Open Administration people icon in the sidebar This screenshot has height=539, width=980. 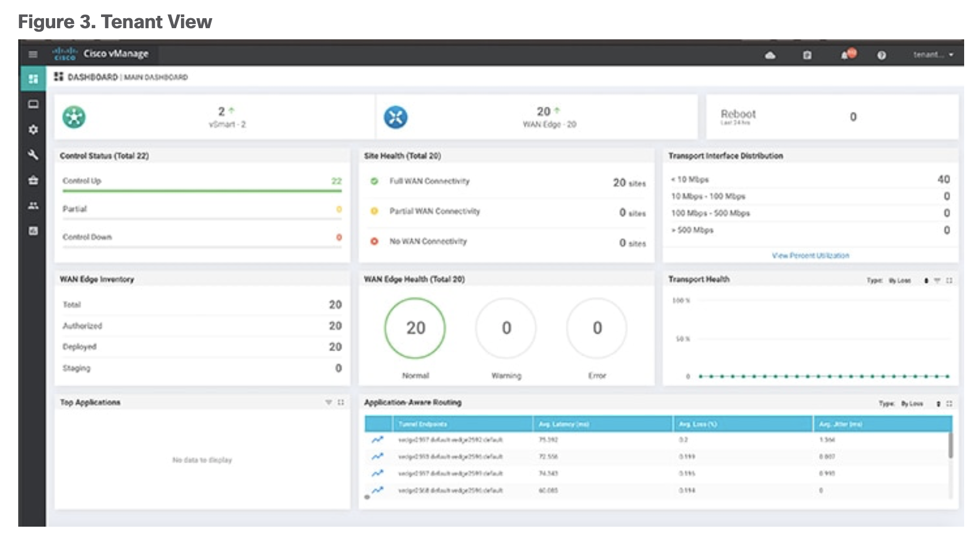[33, 206]
